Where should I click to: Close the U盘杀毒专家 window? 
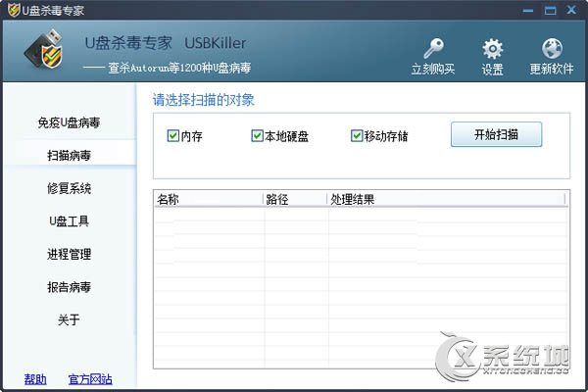571,10
